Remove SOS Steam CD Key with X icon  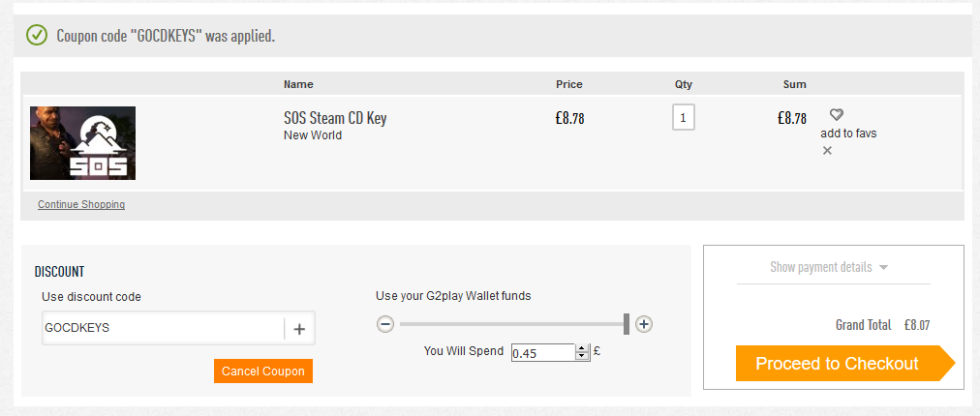[x=827, y=151]
